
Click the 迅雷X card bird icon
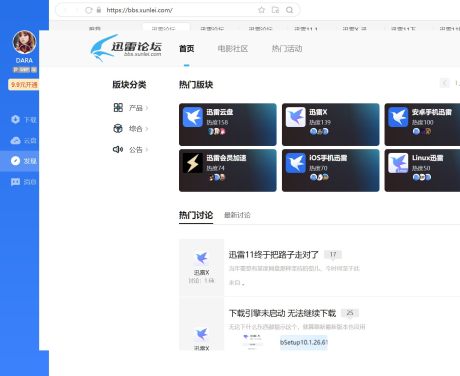pyautogui.click(x=296, y=117)
